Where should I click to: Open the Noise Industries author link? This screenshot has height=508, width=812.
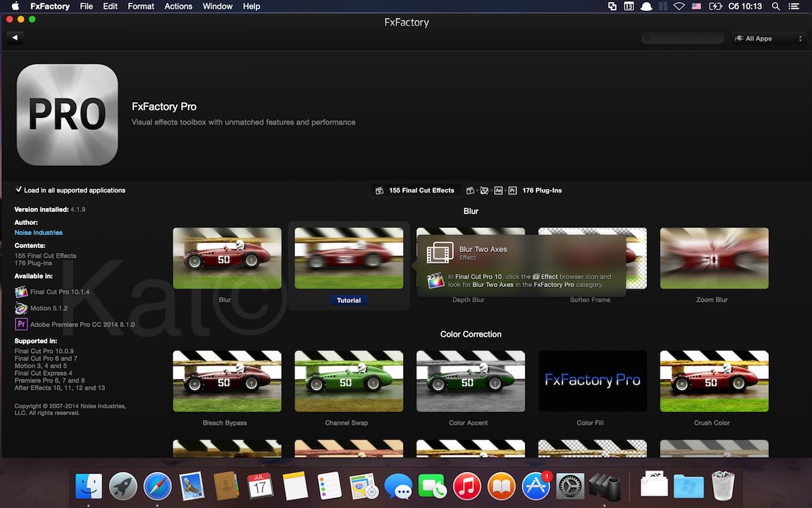pyautogui.click(x=39, y=232)
